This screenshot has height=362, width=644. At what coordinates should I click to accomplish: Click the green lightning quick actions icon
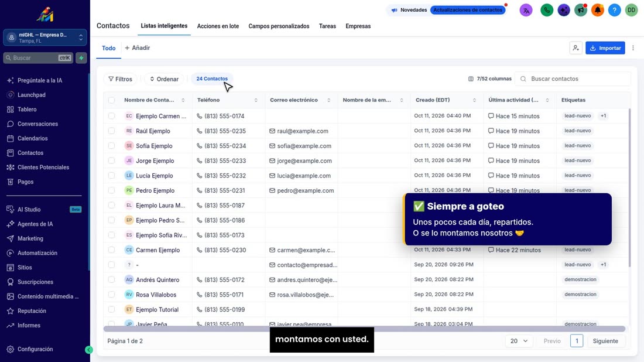[x=81, y=58]
